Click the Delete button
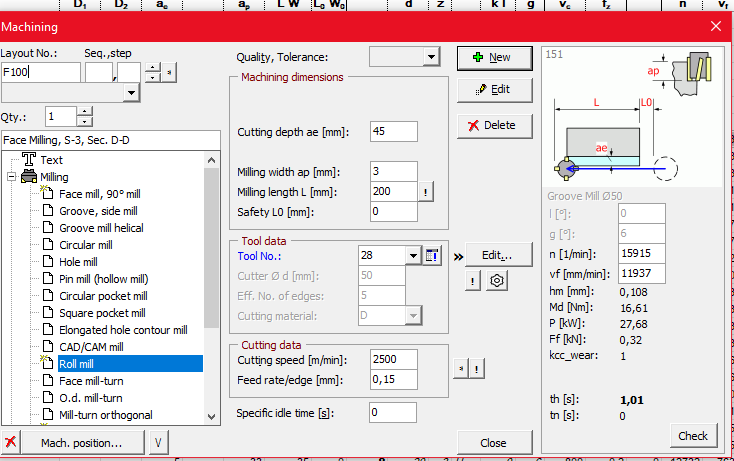 tap(494, 125)
